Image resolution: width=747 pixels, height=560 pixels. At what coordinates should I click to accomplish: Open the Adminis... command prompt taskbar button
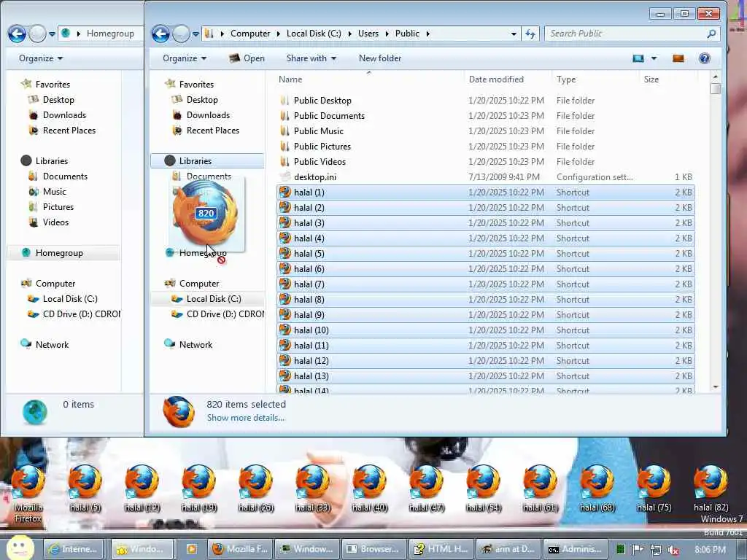(x=575, y=549)
